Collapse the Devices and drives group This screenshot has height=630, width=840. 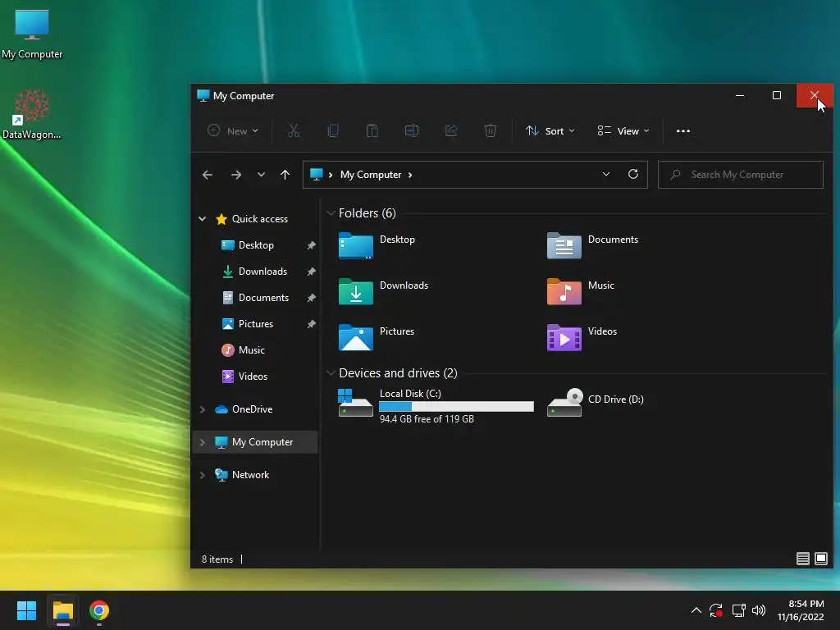(331, 373)
